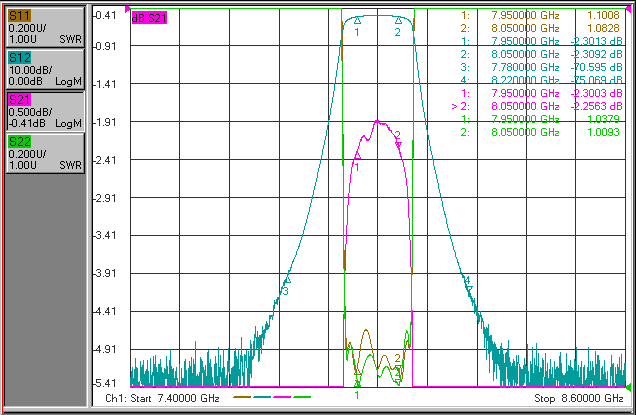Select the S11 trace button
The image size is (636, 415).
(45, 27)
